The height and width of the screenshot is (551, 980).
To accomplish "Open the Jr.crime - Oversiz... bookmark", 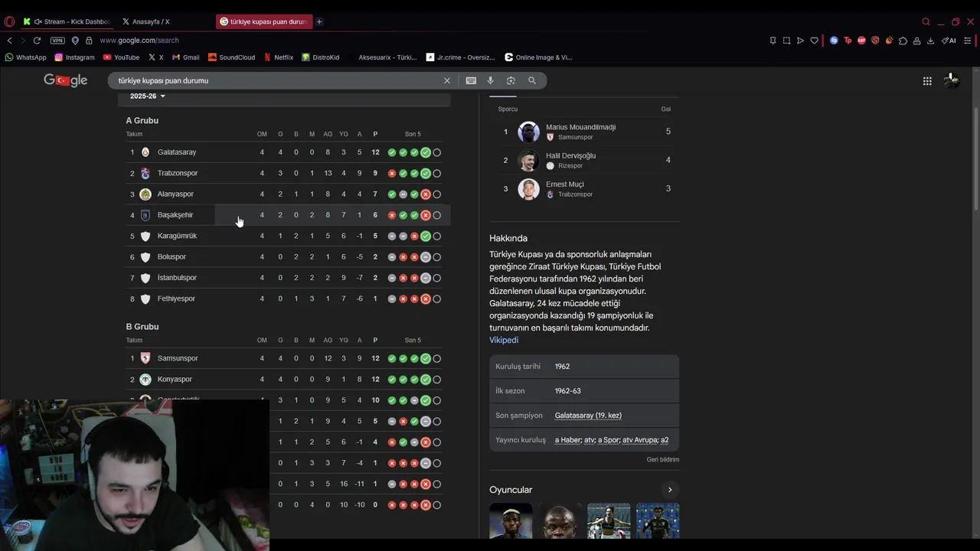I will click(461, 57).
